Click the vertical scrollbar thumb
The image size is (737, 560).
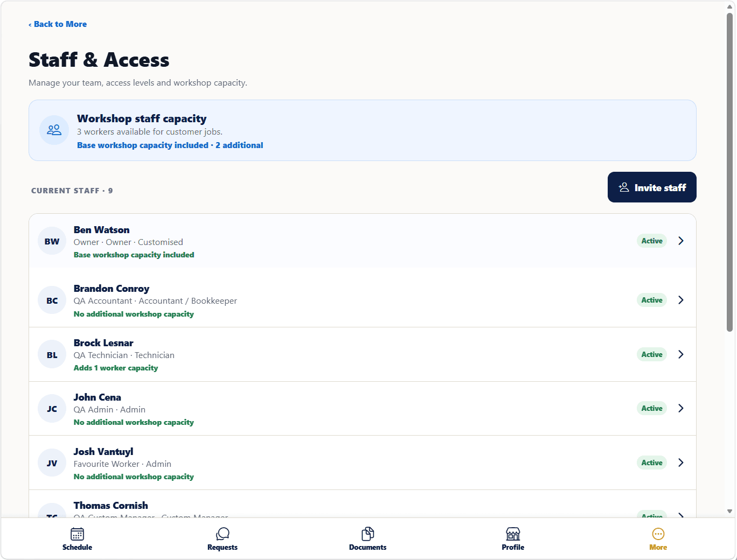coord(730,171)
